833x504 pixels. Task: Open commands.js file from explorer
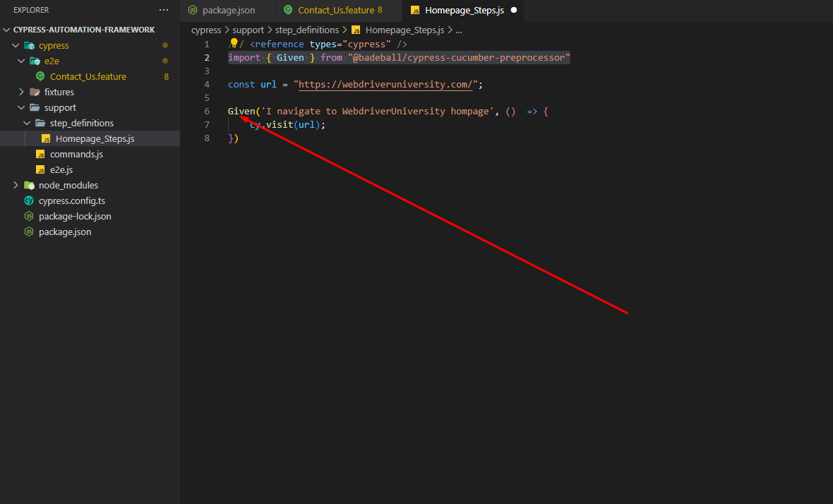point(76,154)
